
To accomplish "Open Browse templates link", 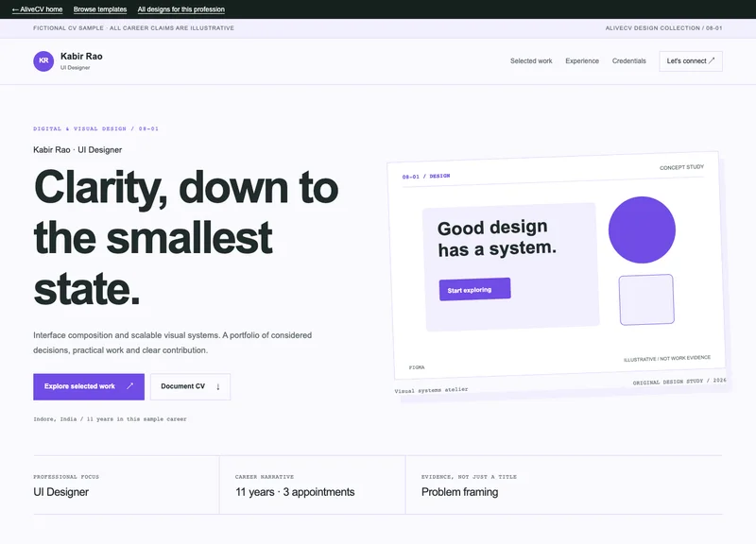I will click(100, 9).
